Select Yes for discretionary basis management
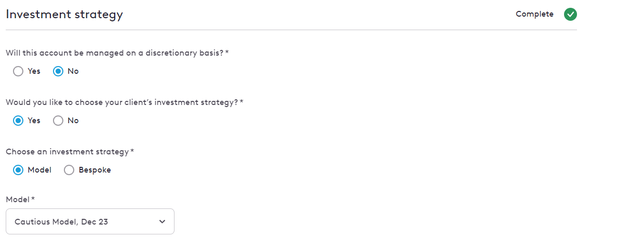Viewport: 644px width, 250px height. pyautogui.click(x=18, y=71)
